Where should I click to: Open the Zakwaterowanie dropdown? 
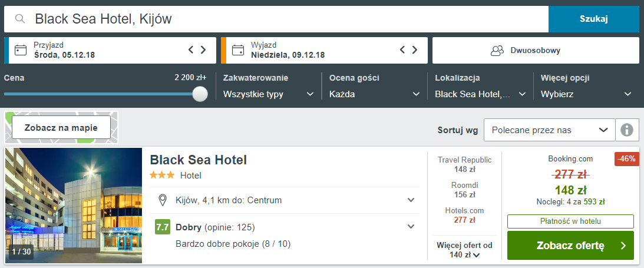269,94
